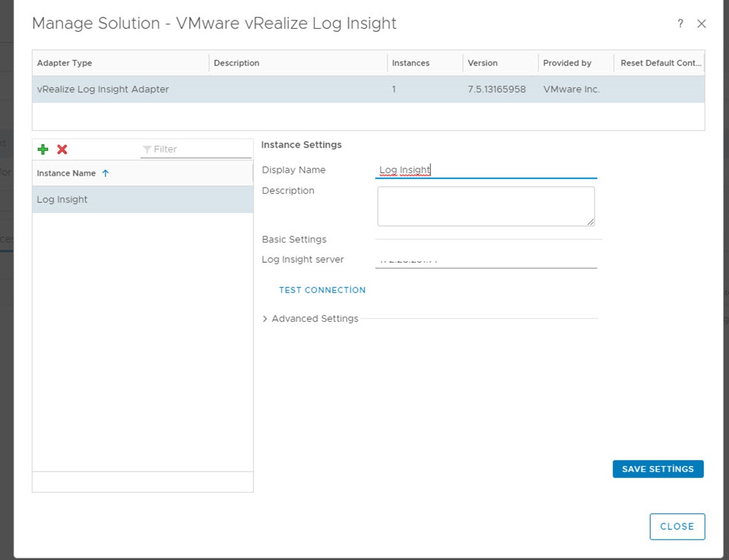The height and width of the screenshot is (560, 729).
Task: Click the Reset Default Content column header
Action: point(660,63)
